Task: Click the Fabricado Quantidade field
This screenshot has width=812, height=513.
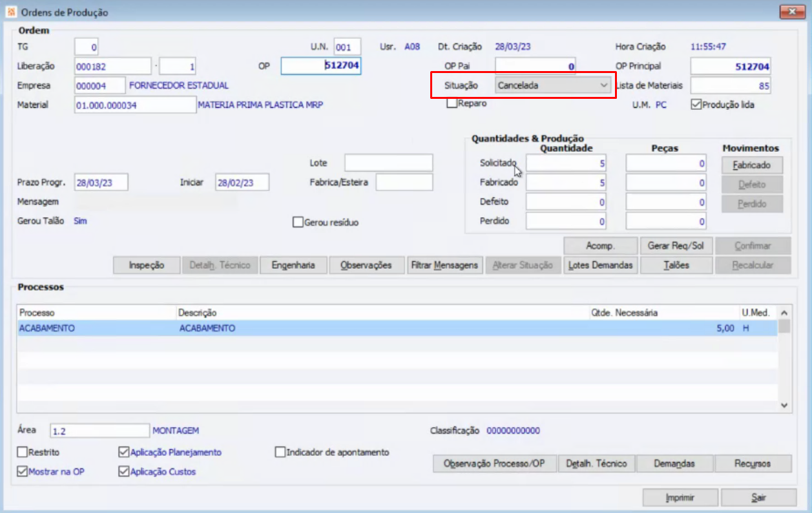Action: click(x=566, y=183)
